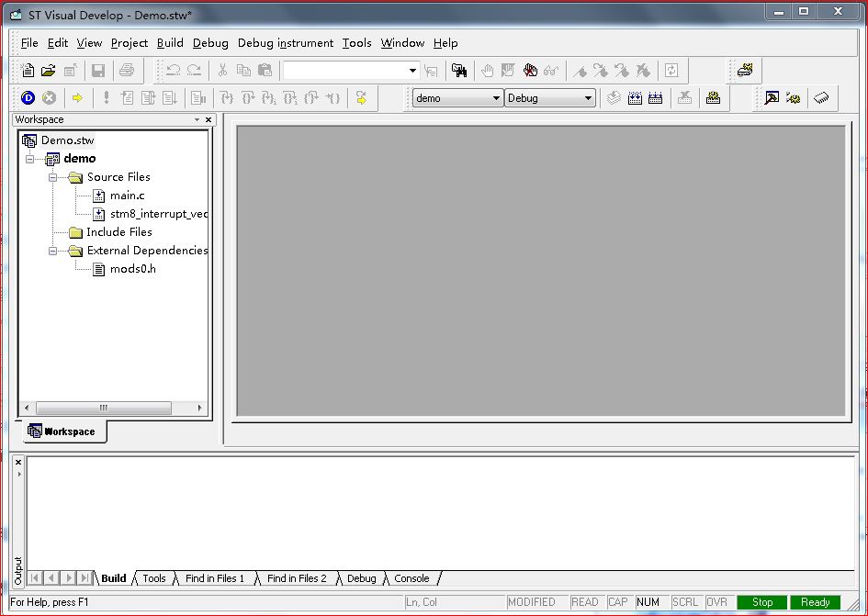Select main.c in the workspace tree
Screen dimensions: 868x616
click(127, 196)
